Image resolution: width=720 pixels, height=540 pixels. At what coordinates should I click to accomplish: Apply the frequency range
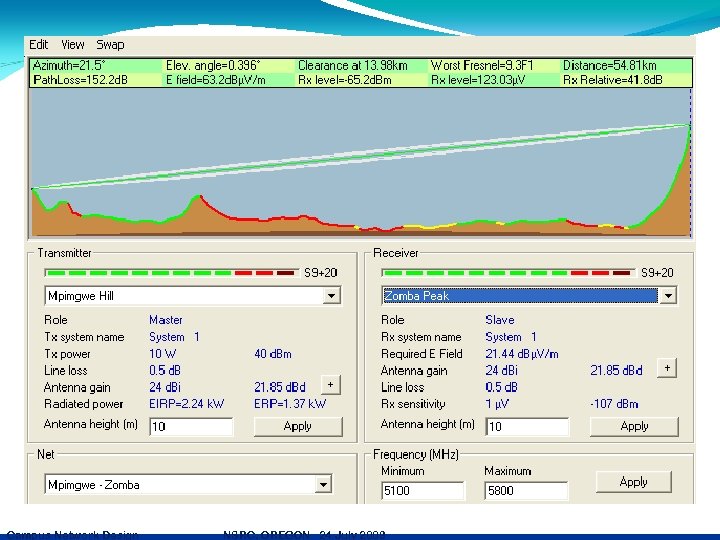pyautogui.click(x=633, y=482)
